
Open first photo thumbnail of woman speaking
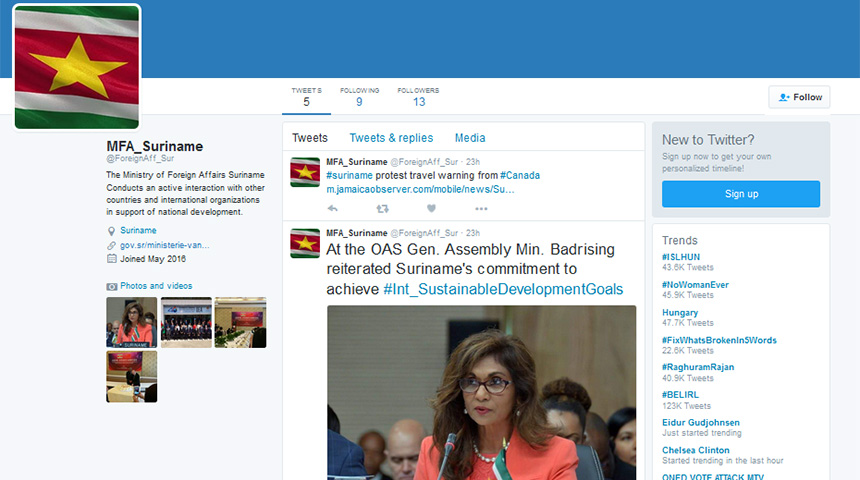pos(131,322)
